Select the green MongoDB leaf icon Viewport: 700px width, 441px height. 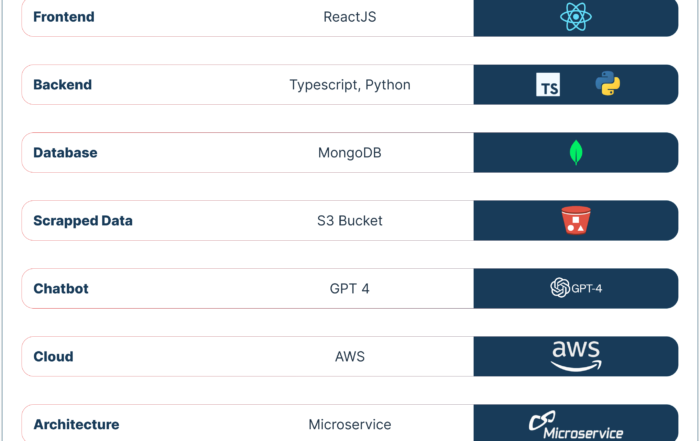coord(576,153)
